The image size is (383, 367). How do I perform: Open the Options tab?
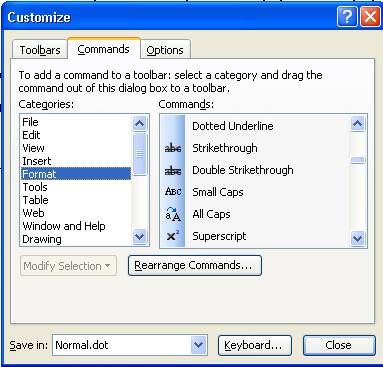[165, 50]
